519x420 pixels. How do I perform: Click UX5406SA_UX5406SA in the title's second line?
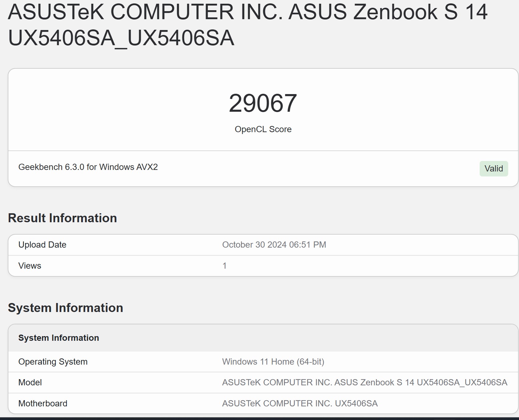point(121,38)
